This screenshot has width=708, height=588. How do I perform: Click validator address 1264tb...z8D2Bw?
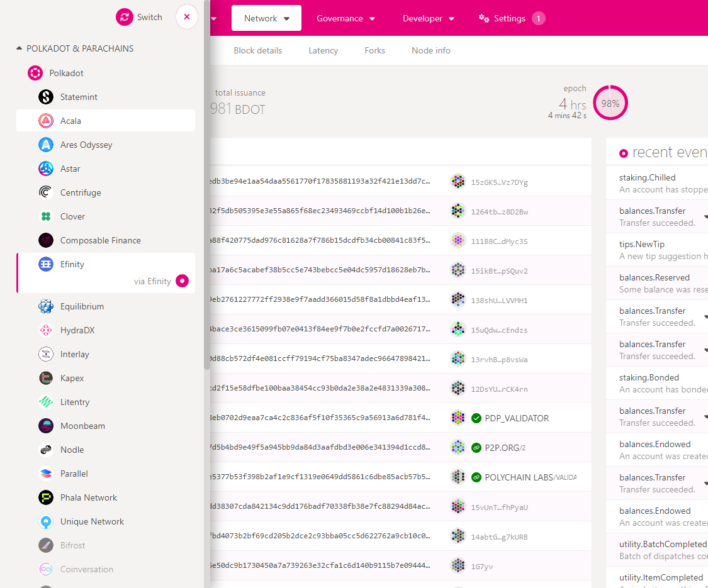click(x=500, y=212)
